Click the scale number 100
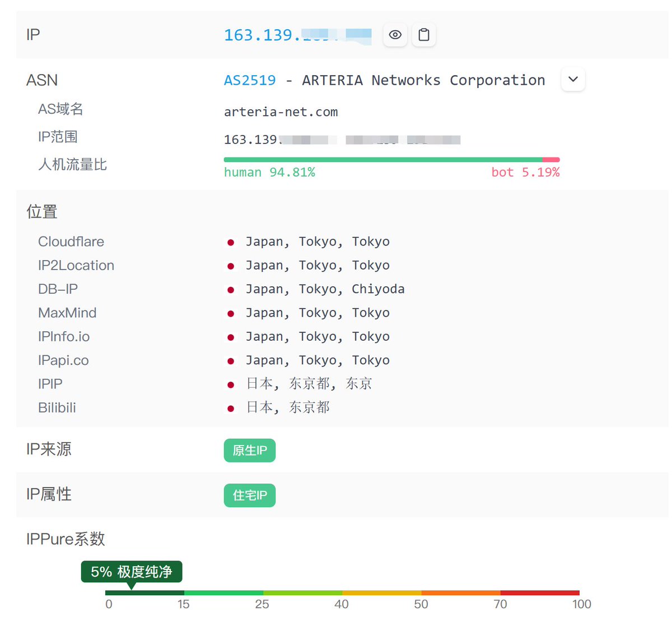Image resolution: width=672 pixels, height=626 pixels. [582, 604]
